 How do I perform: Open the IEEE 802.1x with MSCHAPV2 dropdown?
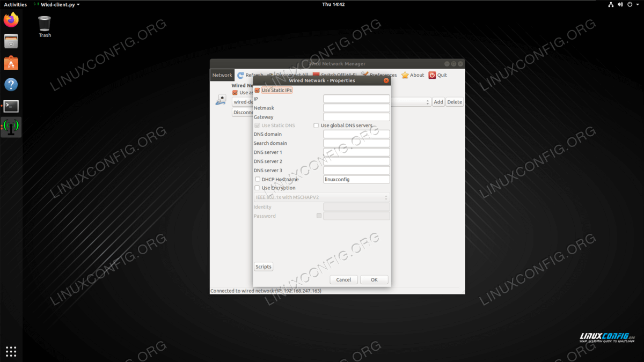(x=321, y=197)
